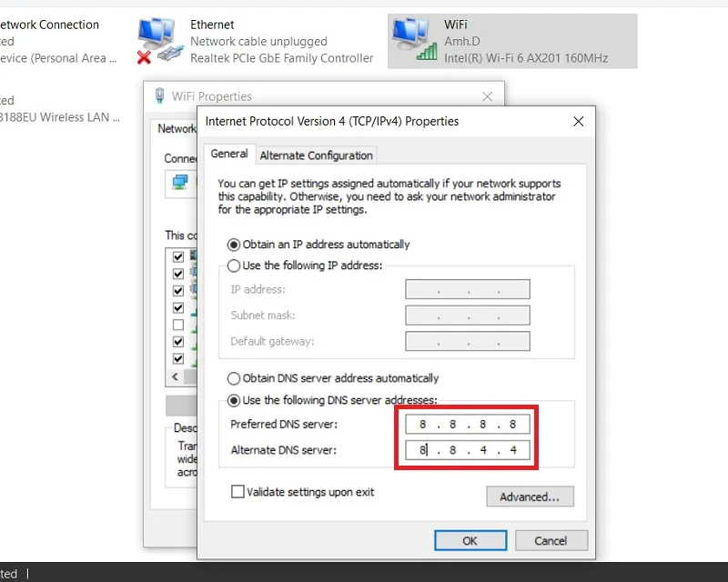
Task: Click the Alternate DNS server label
Action: coord(283,450)
